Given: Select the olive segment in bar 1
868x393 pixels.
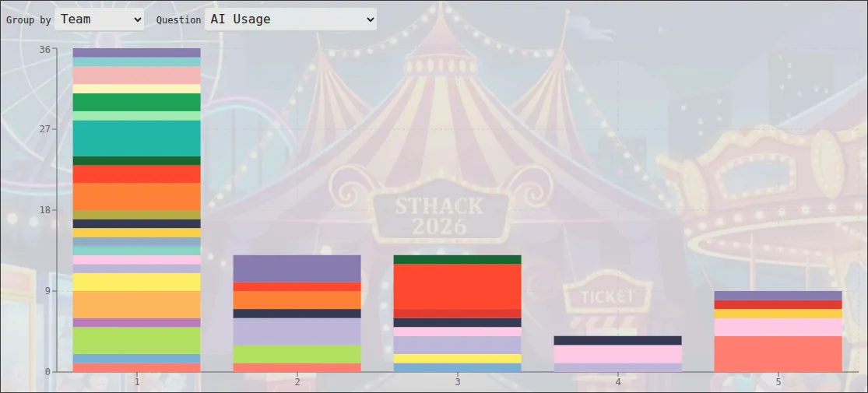Looking at the screenshot, I should tap(137, 215).
